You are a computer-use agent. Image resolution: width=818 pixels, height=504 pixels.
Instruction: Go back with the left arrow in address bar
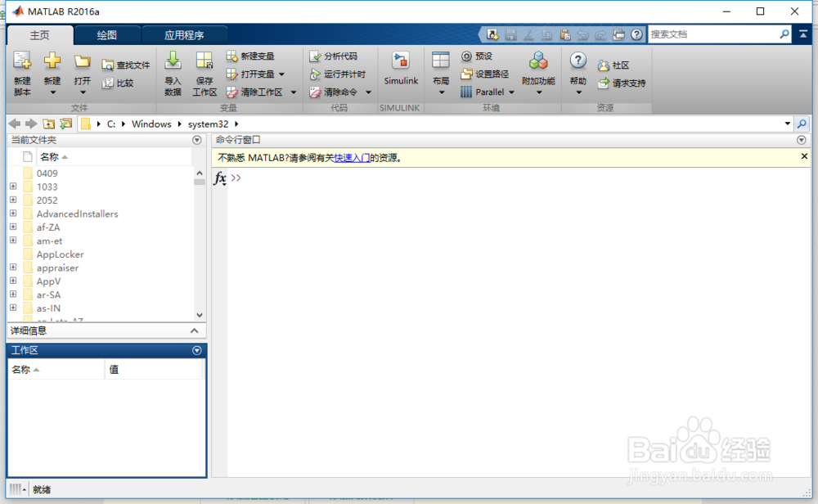15,124
